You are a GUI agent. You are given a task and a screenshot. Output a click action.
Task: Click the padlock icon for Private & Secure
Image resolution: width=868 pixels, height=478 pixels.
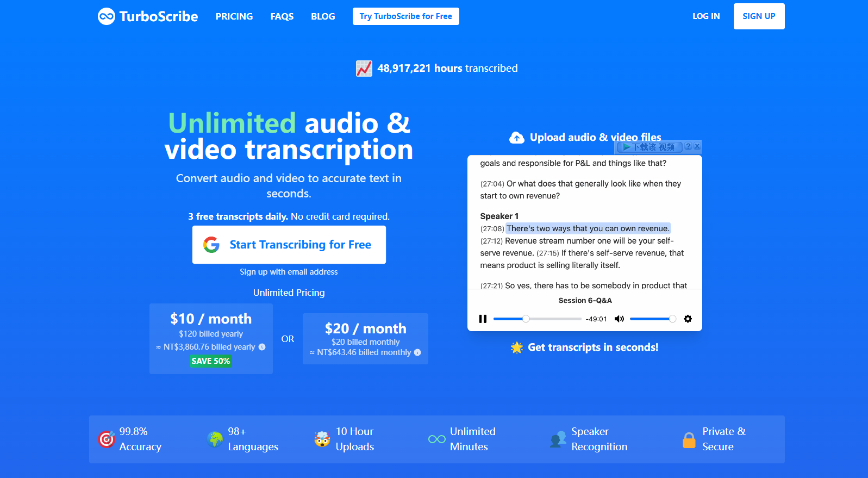[689, 439]
